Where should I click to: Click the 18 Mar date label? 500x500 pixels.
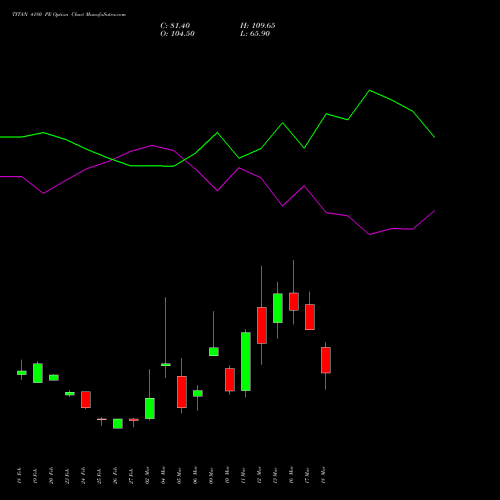(x=323, y=476)
